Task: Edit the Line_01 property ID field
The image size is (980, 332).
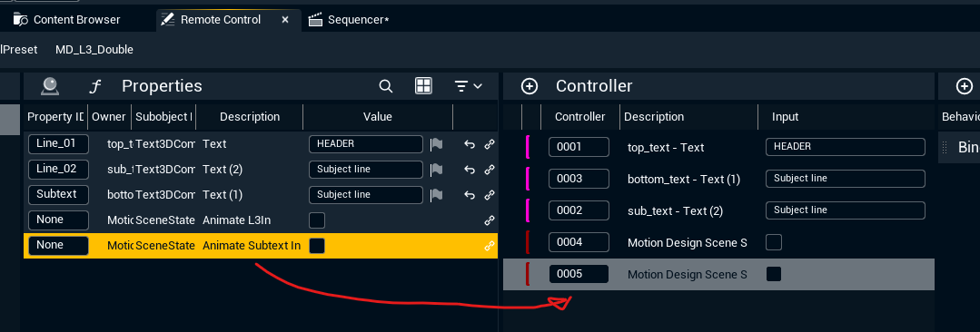Action: tap(58, 143)
